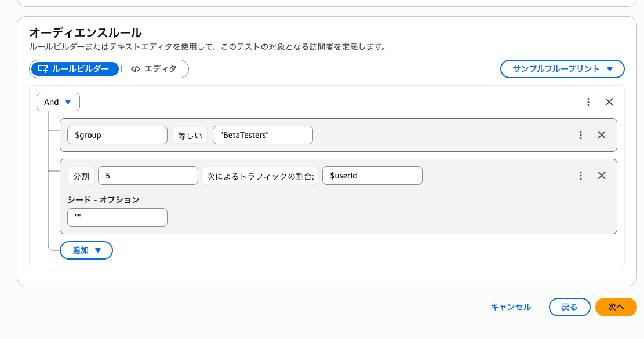Viewport: 644px width, 339px height.
Task: Open more options for the $group rule
Action: 581,135
